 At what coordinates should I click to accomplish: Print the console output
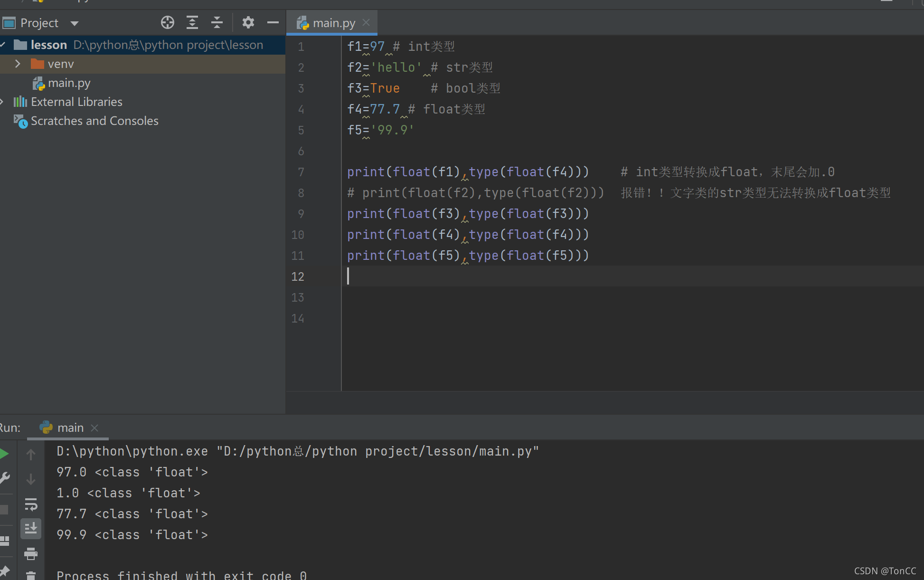click(x=31, y=553)
